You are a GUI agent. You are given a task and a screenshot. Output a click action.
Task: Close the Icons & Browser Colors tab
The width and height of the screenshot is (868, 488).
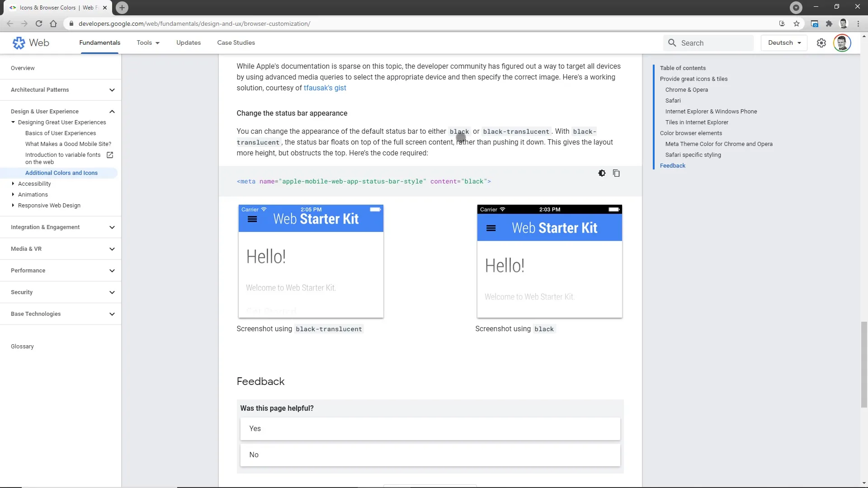coord(105,8)
